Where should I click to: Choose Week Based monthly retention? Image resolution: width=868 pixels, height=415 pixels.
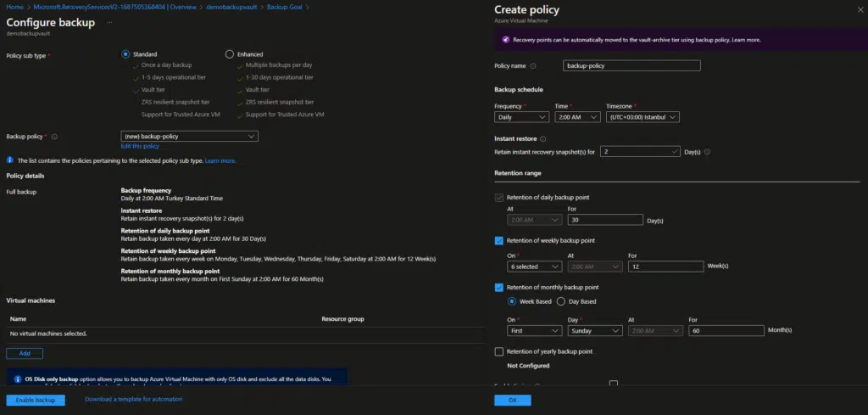point(511,301)
